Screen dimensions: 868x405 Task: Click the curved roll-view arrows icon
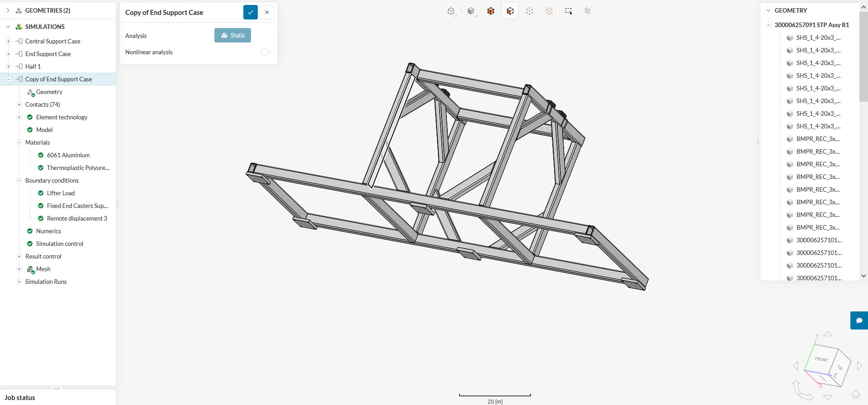pos(802,391)
